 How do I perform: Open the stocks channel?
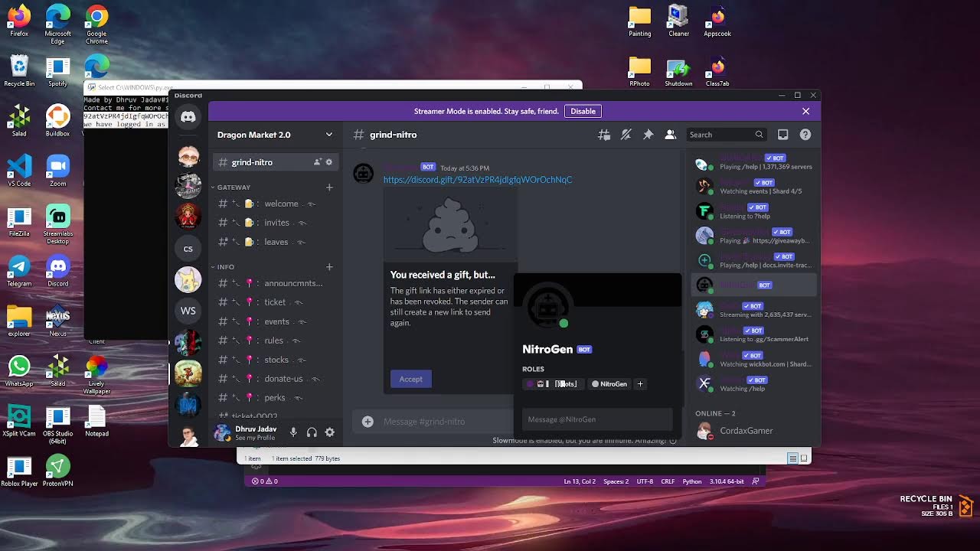point(274,360)
